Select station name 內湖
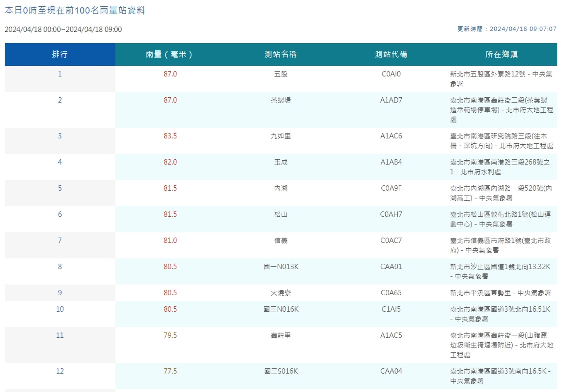Image resolution: width=565 pixels, height=392 pixels. (x=281, y=188)
